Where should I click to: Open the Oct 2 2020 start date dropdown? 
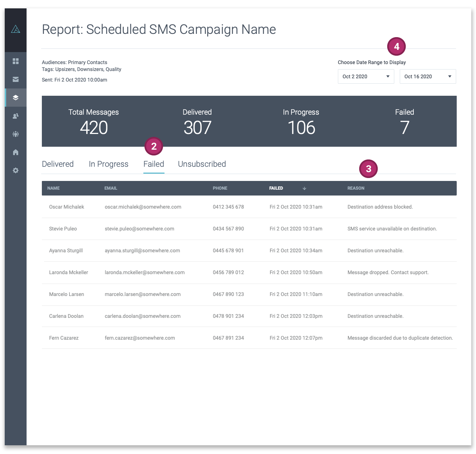(365, 76)
